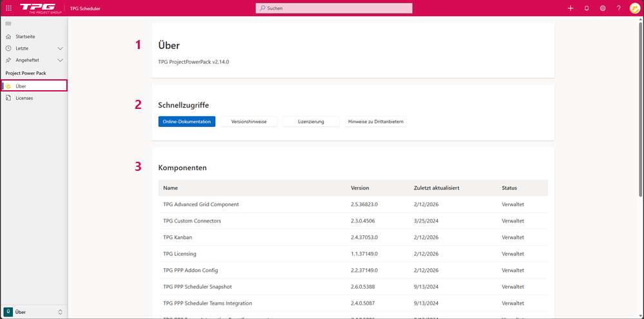
Task: Click the Lizenzierung button
Action: click(311, 121)
